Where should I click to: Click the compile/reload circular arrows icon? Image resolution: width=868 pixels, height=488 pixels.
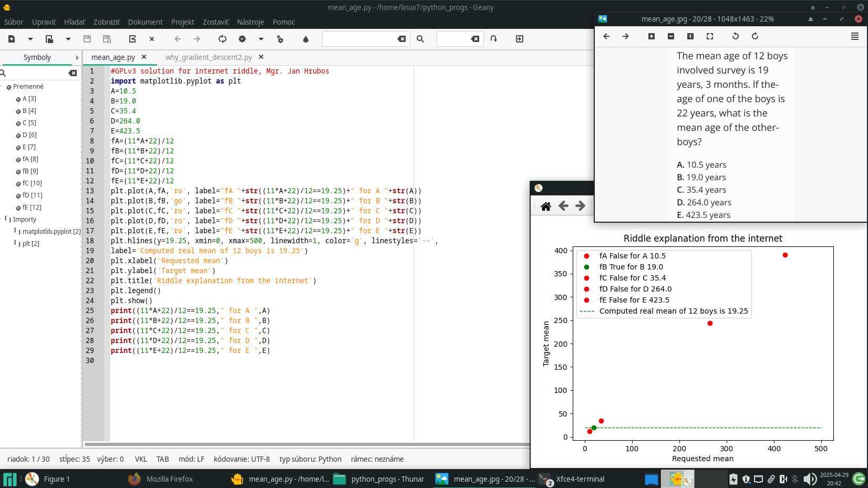222,39
